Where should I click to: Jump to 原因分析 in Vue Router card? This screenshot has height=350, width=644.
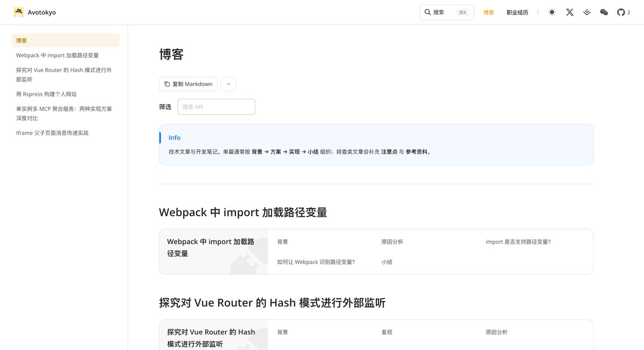coord(496,332)
